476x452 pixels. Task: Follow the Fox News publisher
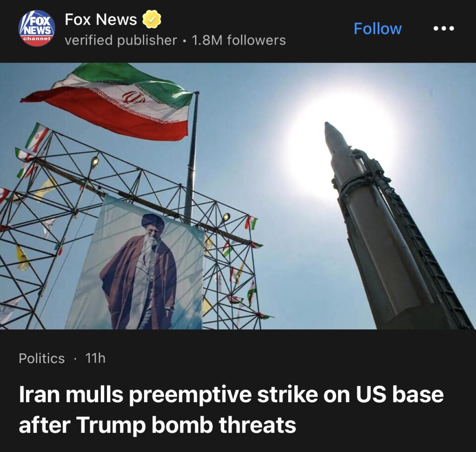[377, 29]
